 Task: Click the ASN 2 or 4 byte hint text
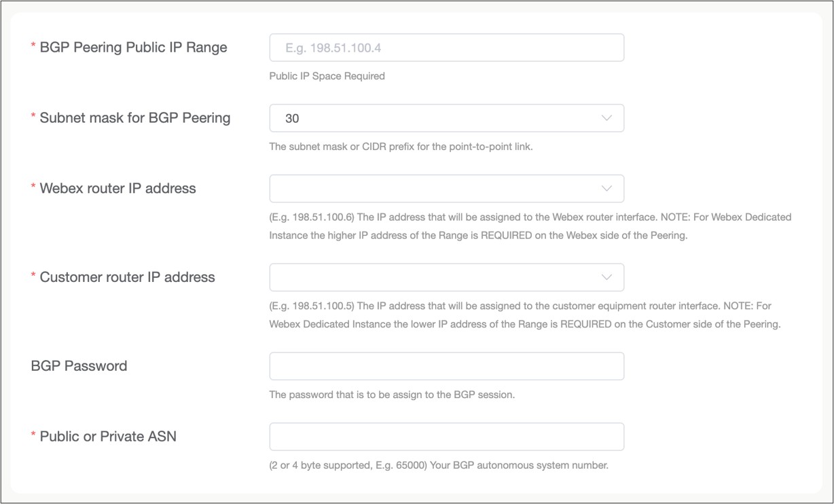439,465
